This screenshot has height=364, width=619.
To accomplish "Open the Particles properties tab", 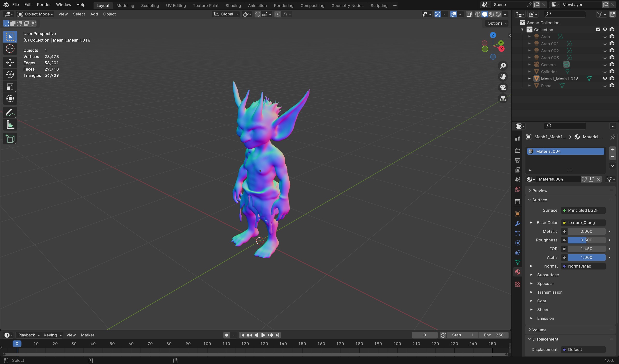I will click(x=517, y=233).
